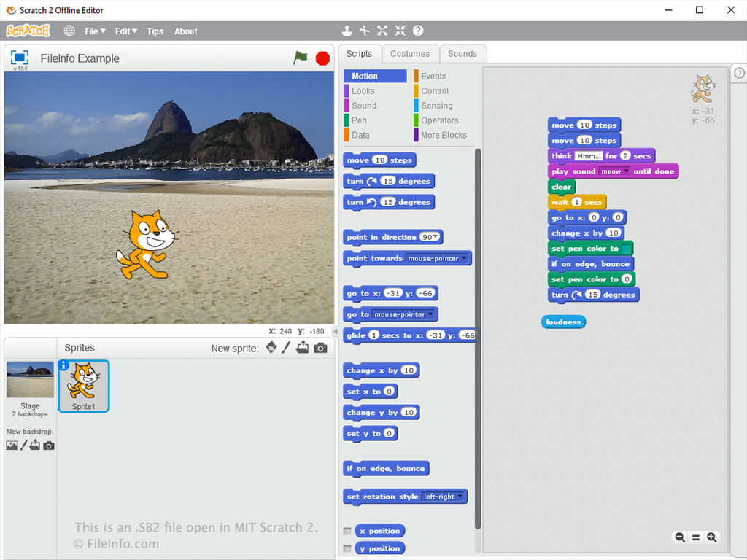Open the rotation style left-right dropdown
747x560 pixels.
point(460,497)
